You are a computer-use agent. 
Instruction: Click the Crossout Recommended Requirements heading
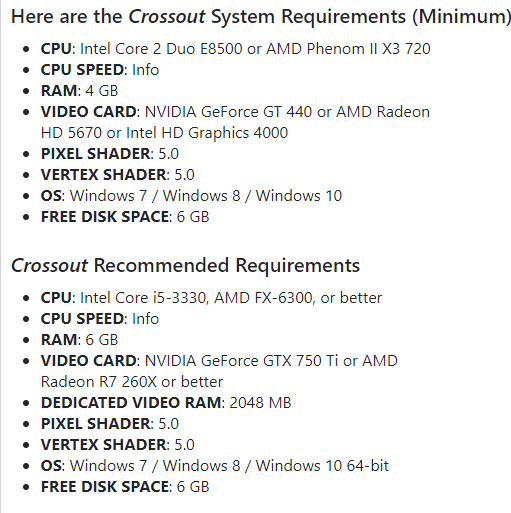[185, 265]
